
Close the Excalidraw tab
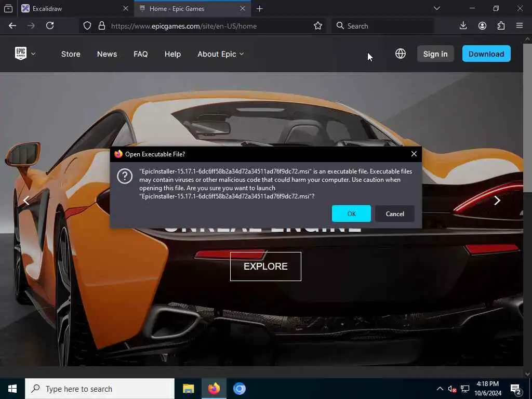(126, 8)
